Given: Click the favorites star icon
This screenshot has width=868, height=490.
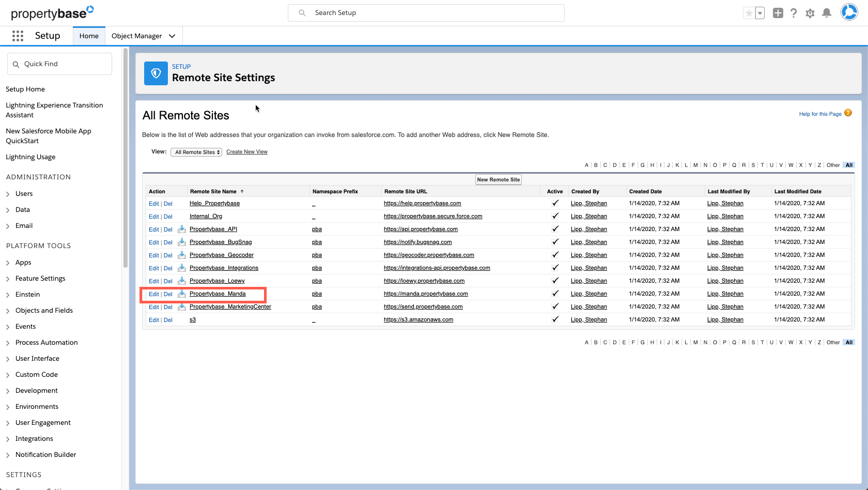Looking at the screenshot, I should [750, 12].
